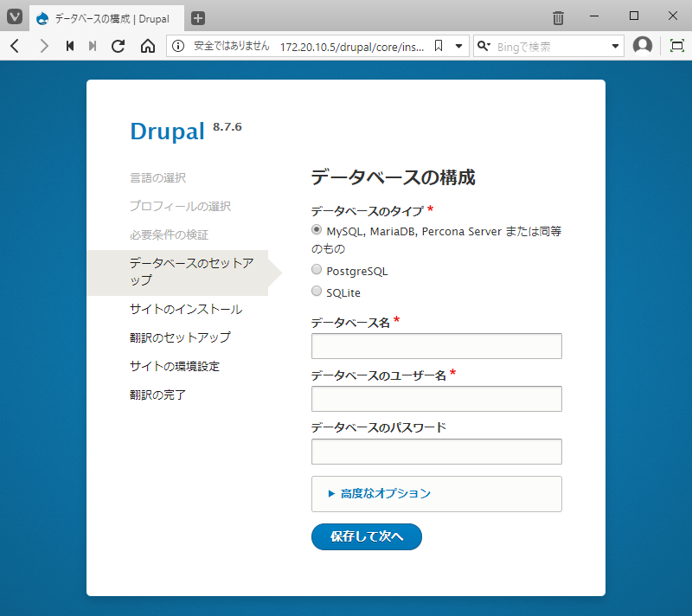The height and width of the screenshot is (616, 692).
Task: Click the Drupal favicon in the tab
Action: pos(42,18)
